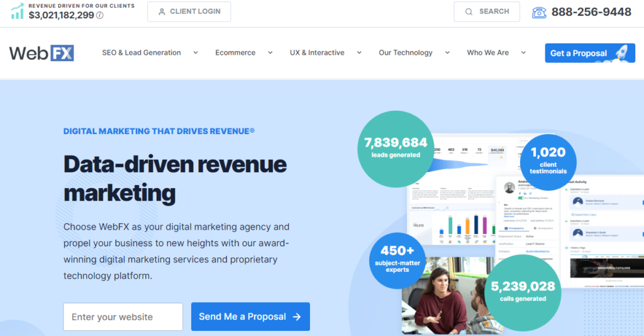This screenshot has height=336, width=644.
Task: Focus the Enter your website field
Action: tap(123, 316)
